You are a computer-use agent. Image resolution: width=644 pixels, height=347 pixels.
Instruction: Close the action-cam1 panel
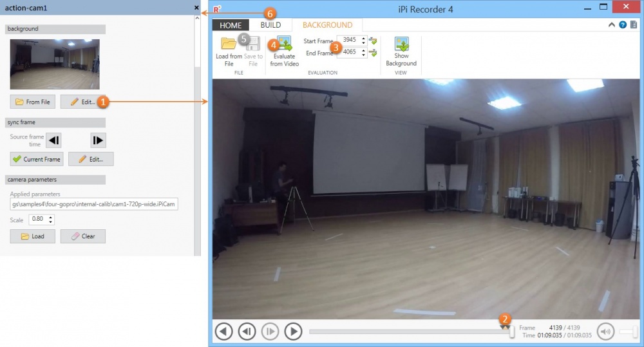click(x=196, y=7)
